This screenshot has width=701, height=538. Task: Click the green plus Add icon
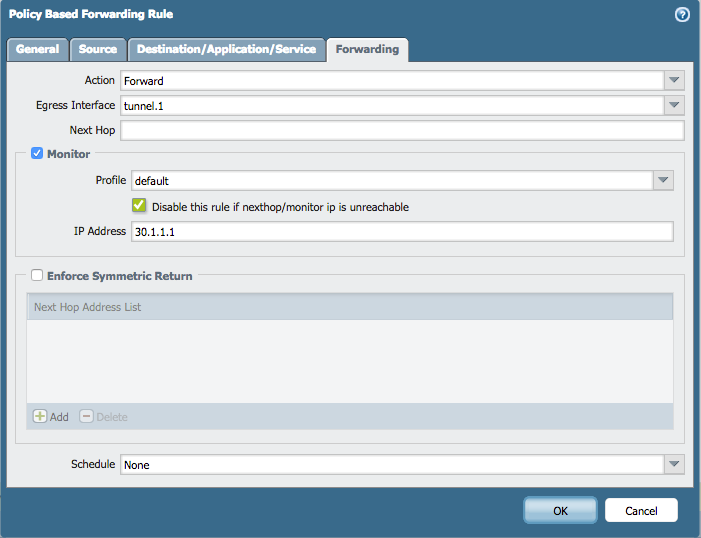click(40, 416)
